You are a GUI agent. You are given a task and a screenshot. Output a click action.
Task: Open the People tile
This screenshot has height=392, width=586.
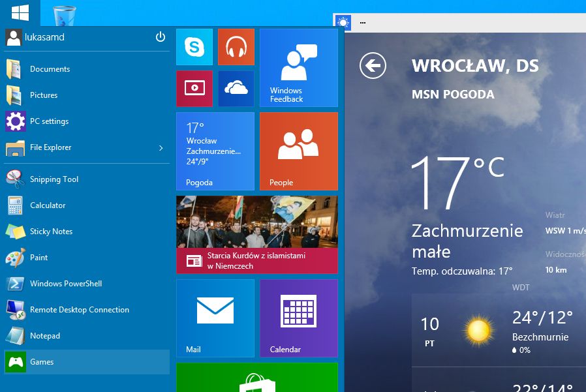click(299, 151)
